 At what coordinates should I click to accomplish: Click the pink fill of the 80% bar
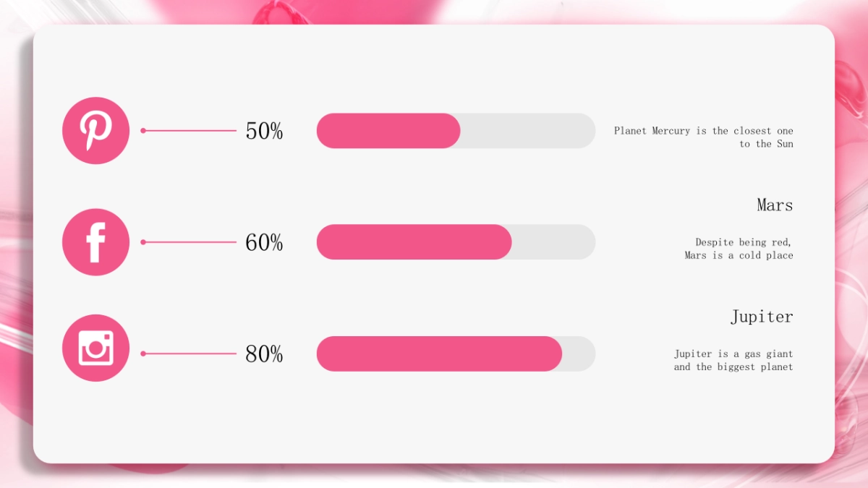pyautogui.click(x=439, y=354)
